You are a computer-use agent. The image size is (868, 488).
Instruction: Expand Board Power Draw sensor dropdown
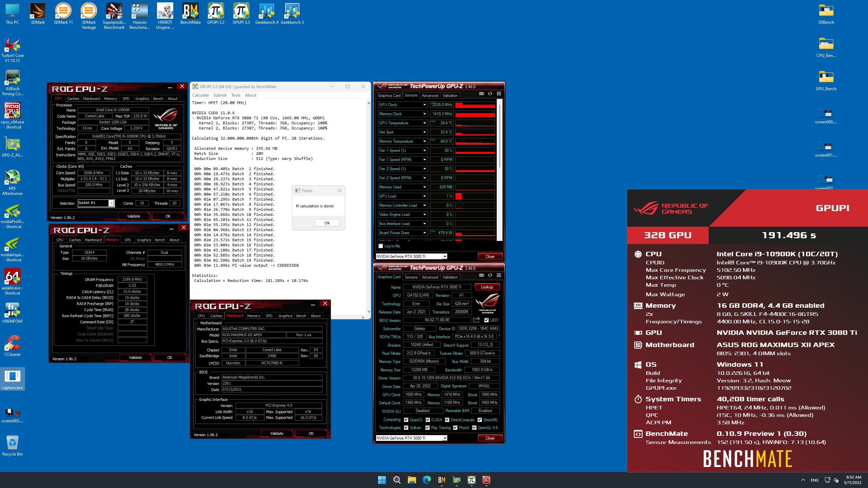pos(424,233)
